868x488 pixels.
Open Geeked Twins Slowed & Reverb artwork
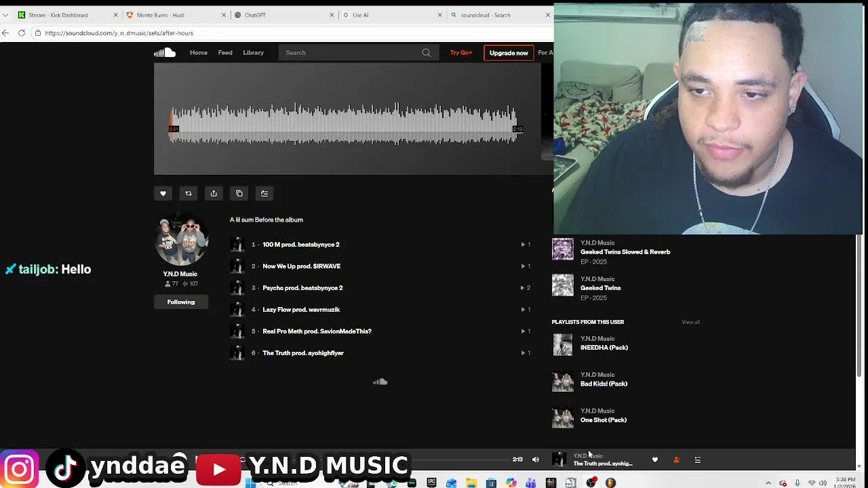(x=563, y=249)
